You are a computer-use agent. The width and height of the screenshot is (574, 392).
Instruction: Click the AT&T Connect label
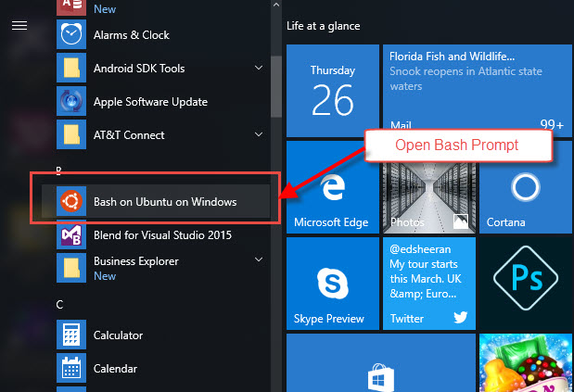coord(129,135)
